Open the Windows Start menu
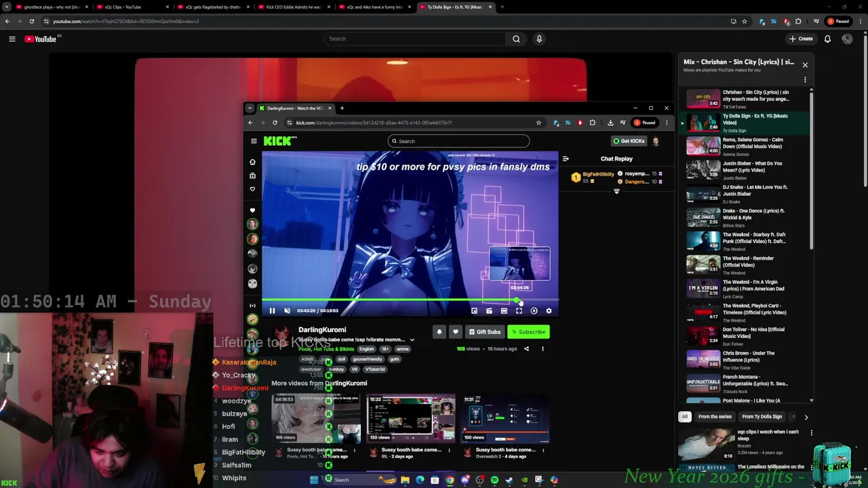Screen dimensions: 868x488 [314, 480]
